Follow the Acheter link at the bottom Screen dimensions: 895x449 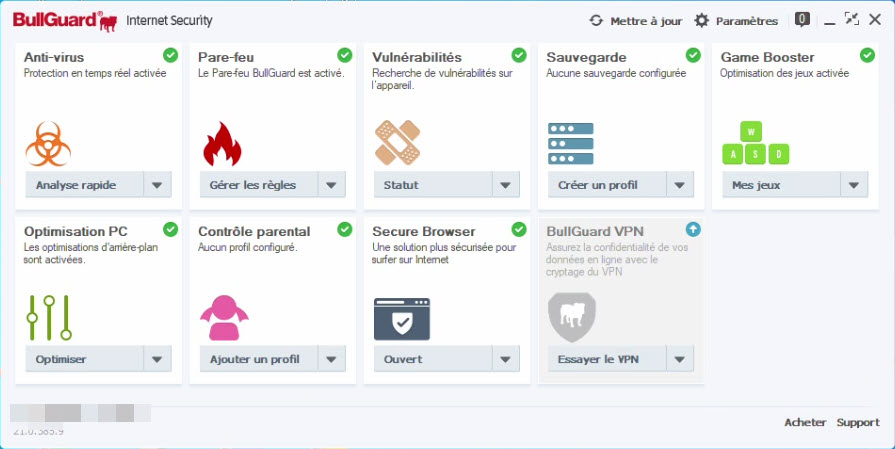click(x=805, y=422)
